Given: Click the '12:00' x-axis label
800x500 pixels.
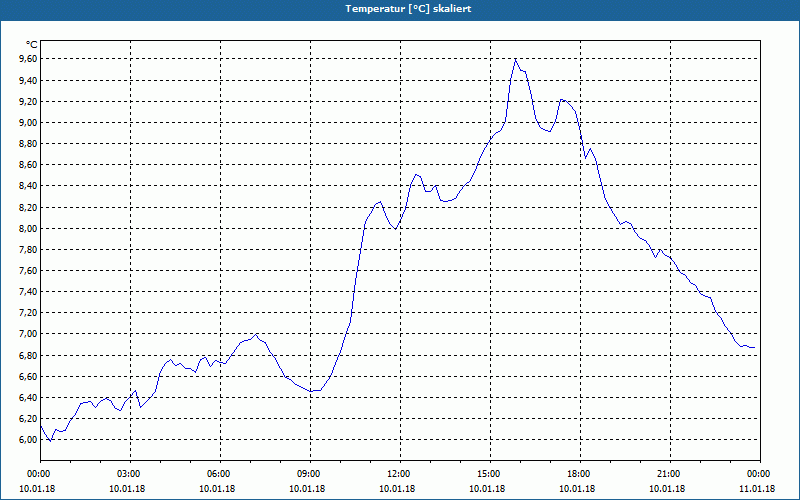Looking at the screenshot, I should tap(397, 474).
